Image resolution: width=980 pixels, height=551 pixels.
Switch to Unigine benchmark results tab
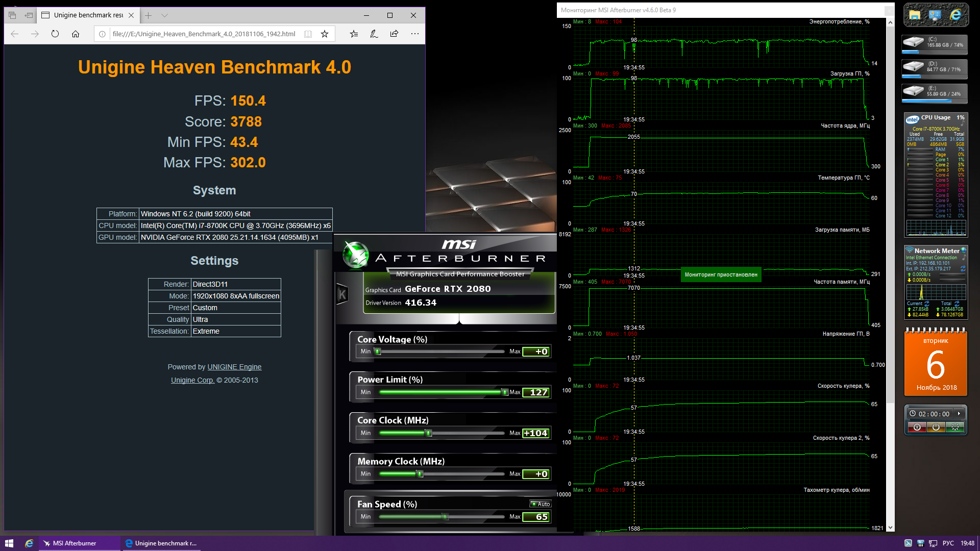coord(88,15)
